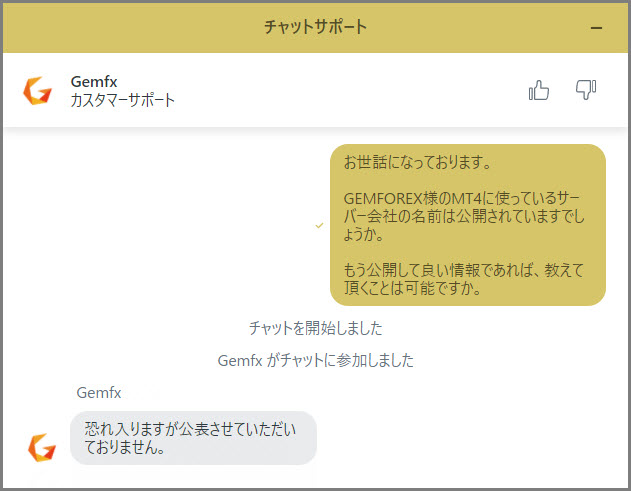631x491 pixels.
Task: Click the Gemfx logo in header
Action: 37,91
